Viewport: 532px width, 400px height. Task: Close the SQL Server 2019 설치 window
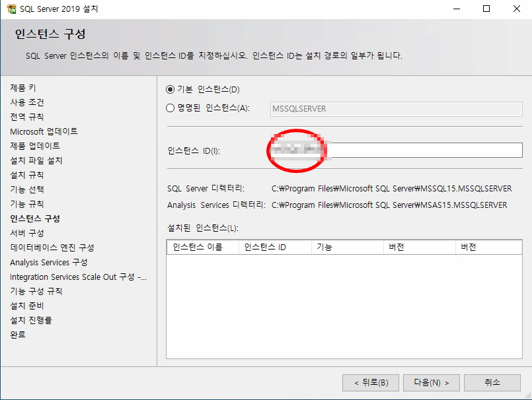517,9
